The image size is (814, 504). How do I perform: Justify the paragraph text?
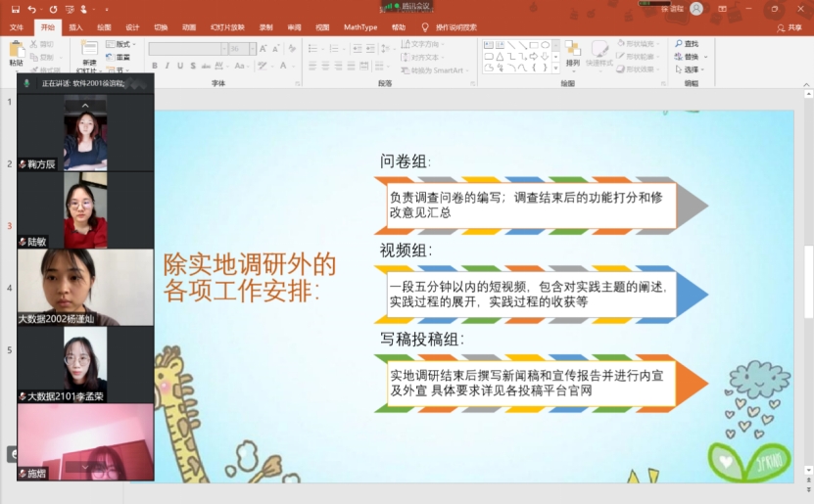pos(352,66)
